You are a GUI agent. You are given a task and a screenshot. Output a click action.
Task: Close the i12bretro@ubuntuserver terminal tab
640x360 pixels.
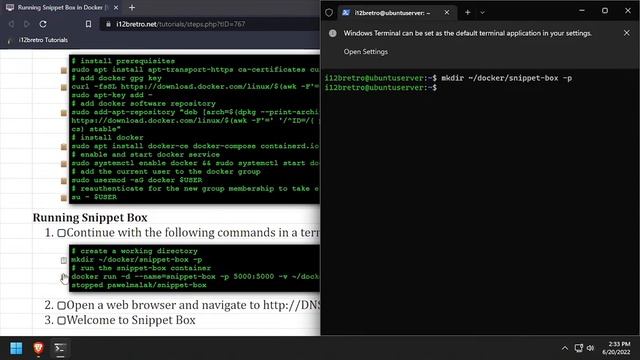pos(447,13)
